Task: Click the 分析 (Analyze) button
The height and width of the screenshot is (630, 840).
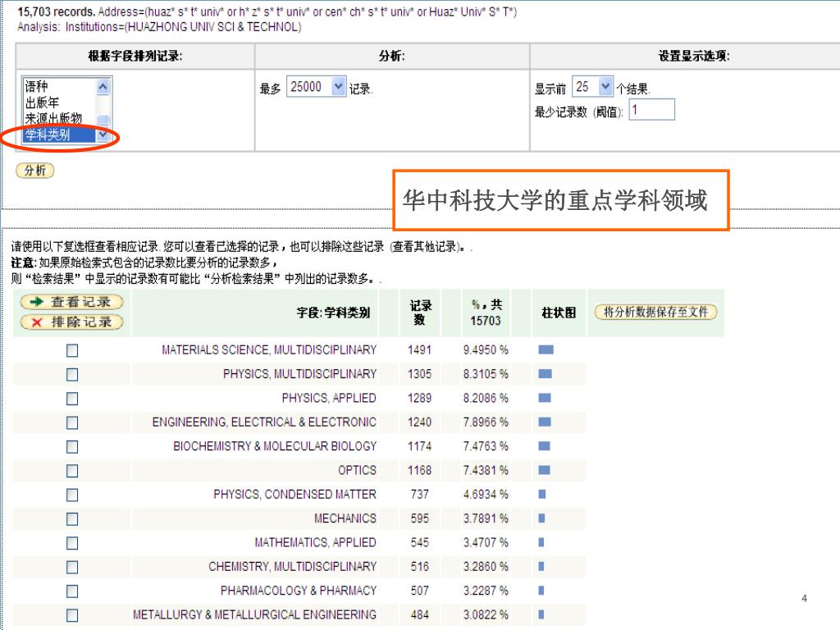Action: coord(34,171)
